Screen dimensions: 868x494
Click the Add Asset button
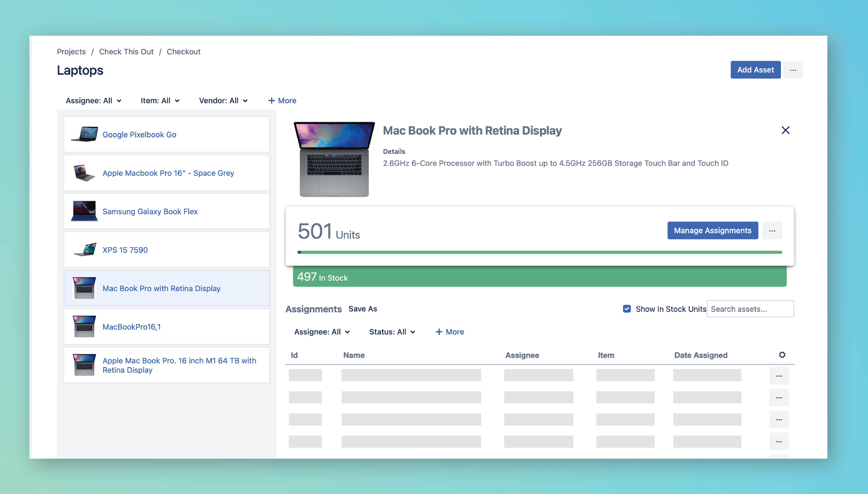point(755,70)
